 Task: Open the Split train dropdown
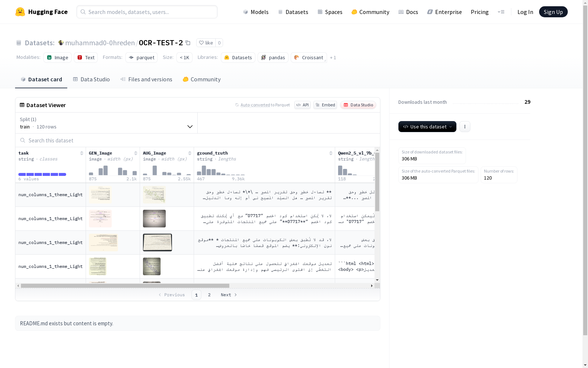click(x=106, y=123)
